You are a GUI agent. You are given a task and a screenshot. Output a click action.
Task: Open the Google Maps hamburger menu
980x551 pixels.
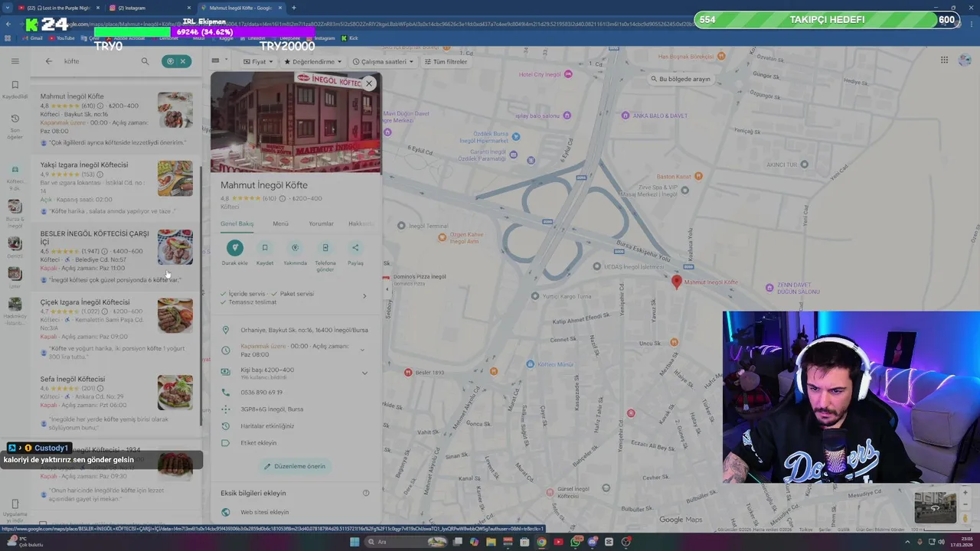(15, 61)
